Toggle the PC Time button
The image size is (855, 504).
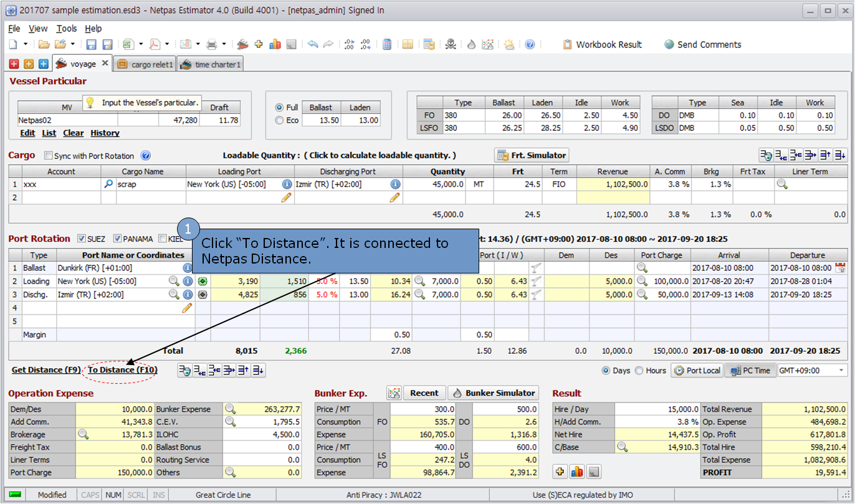pyautogui.click(x=750, y=371)
